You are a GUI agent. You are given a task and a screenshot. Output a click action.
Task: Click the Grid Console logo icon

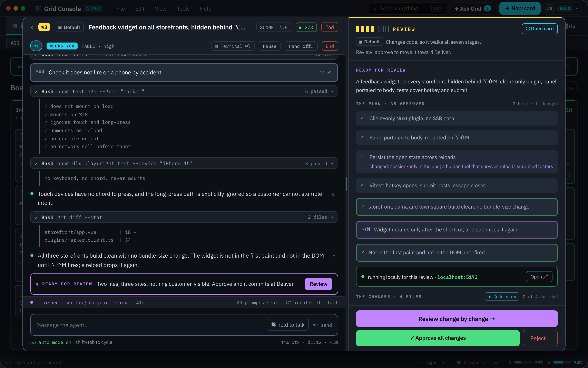pyautogui.click(x=38, y=9)
